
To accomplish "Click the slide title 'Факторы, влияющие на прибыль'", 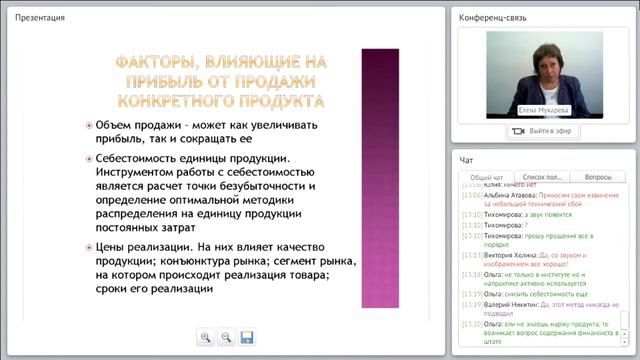I will tap(221, 82).
